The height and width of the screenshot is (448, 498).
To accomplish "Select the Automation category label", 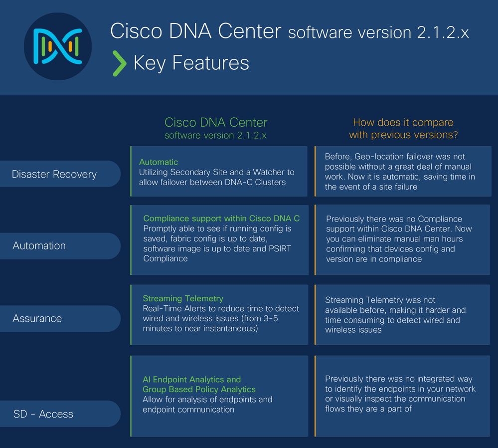I will 39,246.
